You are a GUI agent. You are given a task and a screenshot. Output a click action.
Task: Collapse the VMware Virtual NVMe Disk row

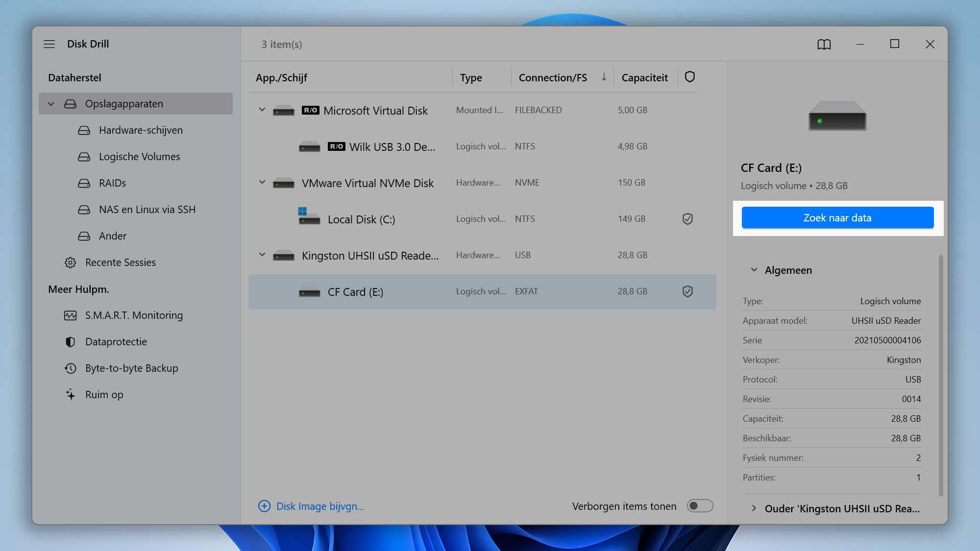[262, 182]
